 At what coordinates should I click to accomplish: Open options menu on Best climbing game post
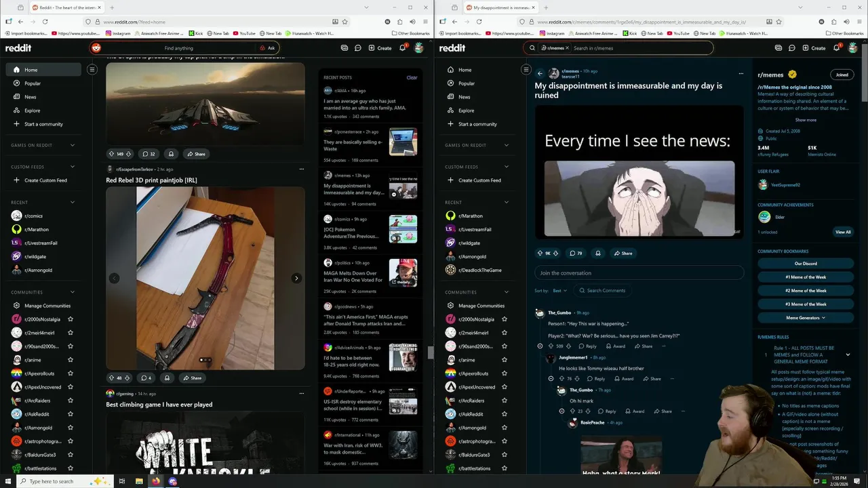pyautogui.click(x=301, y=394)
